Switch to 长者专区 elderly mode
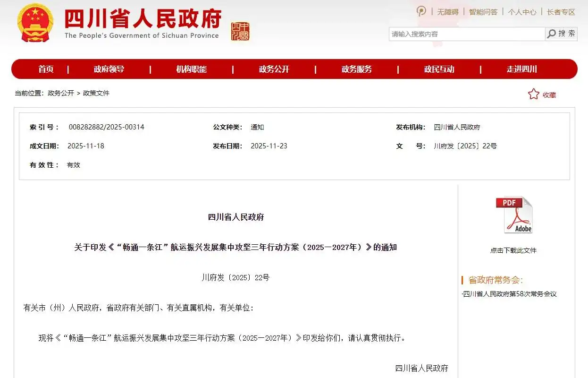The height and width of the screenshot is (378, 588). click(561, 12)
